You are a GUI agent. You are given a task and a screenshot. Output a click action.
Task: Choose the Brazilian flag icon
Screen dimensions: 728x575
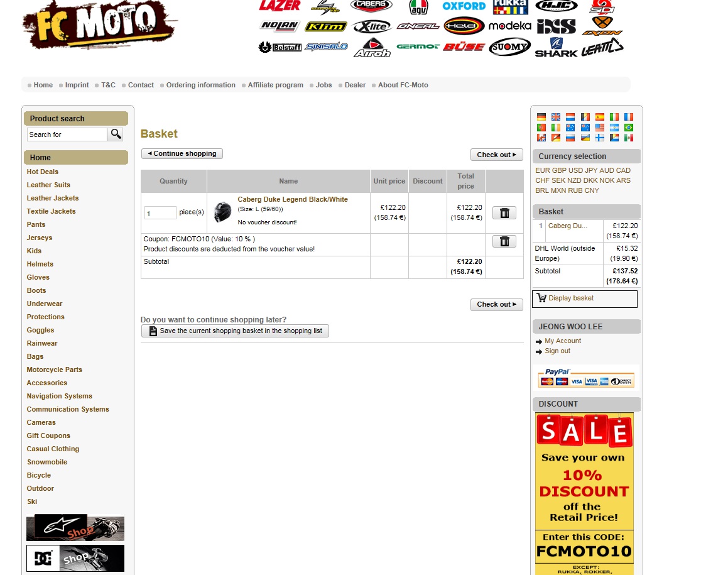tap(628, 128)
